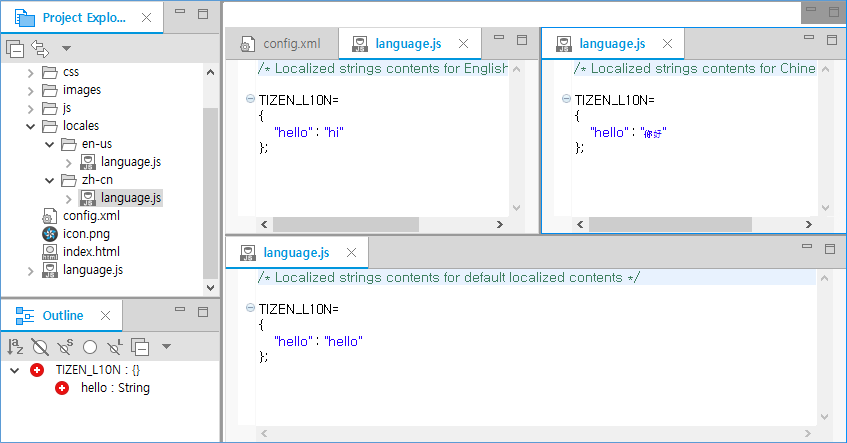The image size is (847, 443).
Task: Collapse the TIZEN_L10N outline node
Action: pos(14,369)
